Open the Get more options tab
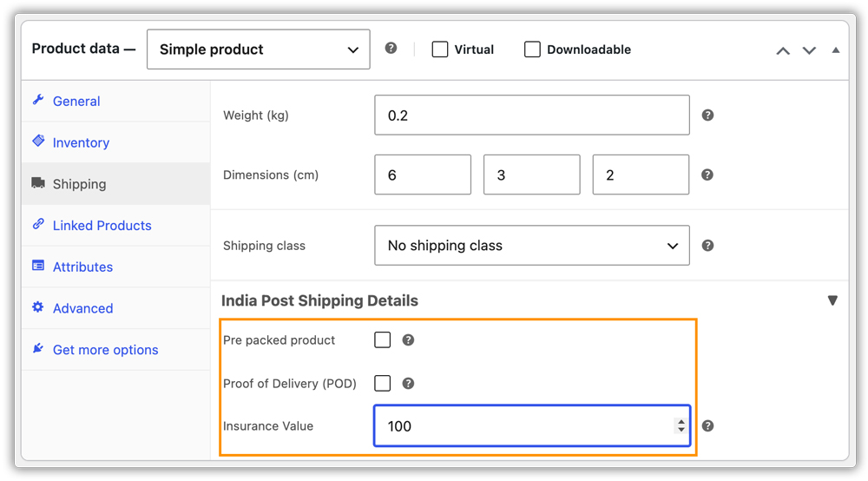868x481 pixels. click(x=115, y=350)
